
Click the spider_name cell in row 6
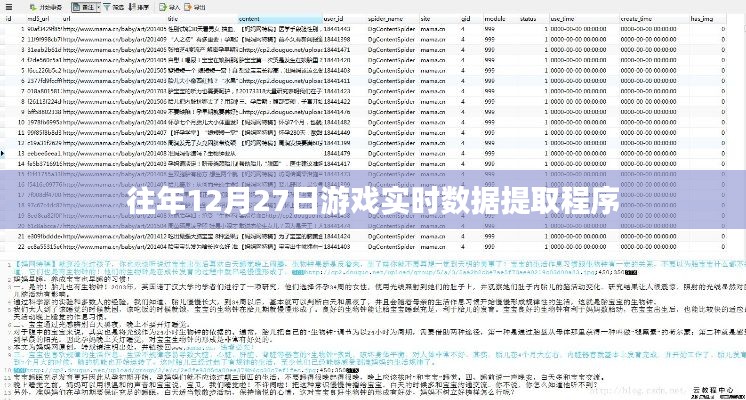(x=391, y=81)
